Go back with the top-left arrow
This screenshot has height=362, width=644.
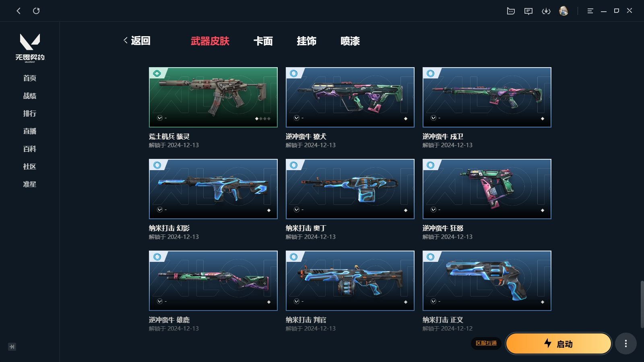click(x=19, y=11)
